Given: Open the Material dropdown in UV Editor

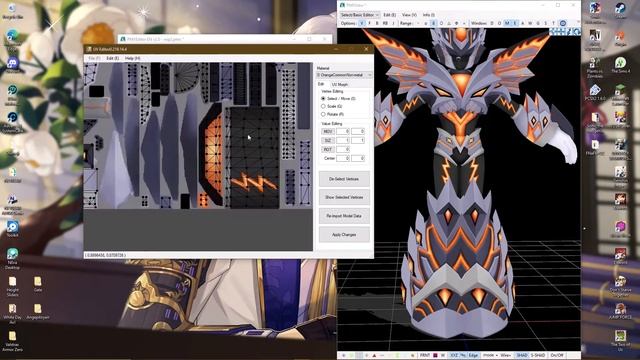Looking at the screenshot, I should coord(344,75).
